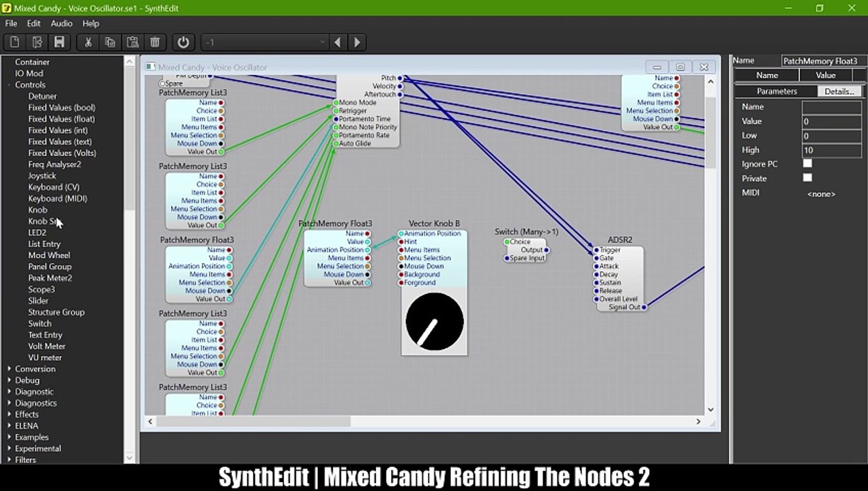Click the Paste clipboard icon
Screen dimensions: 868x491
(x=132, y=42)
